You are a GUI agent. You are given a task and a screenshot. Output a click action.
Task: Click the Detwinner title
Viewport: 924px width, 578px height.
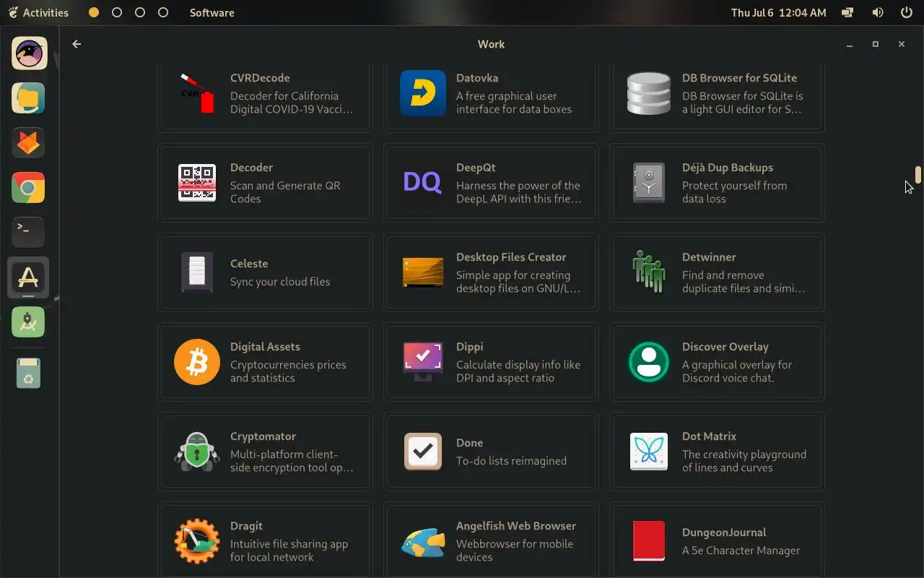click(709, 257)
